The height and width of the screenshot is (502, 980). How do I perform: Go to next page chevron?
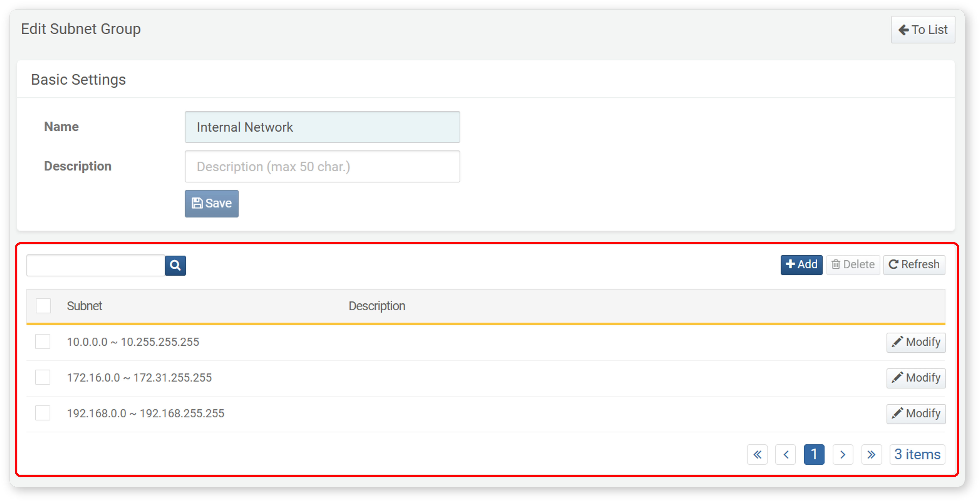point(843,454)
